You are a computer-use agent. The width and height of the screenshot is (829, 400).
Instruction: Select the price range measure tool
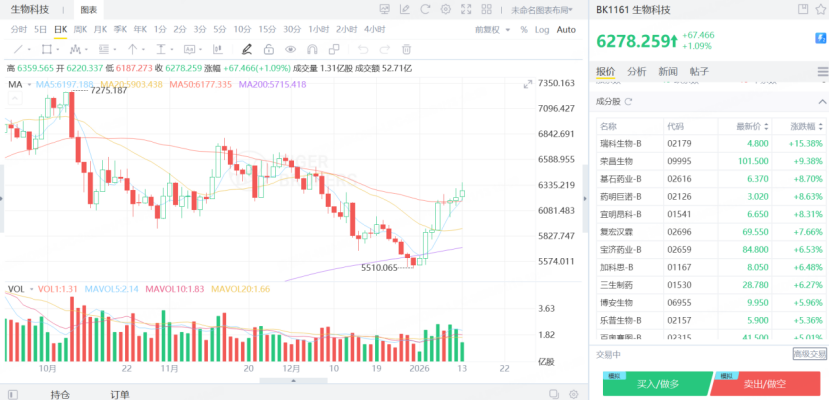pos(161,50)
